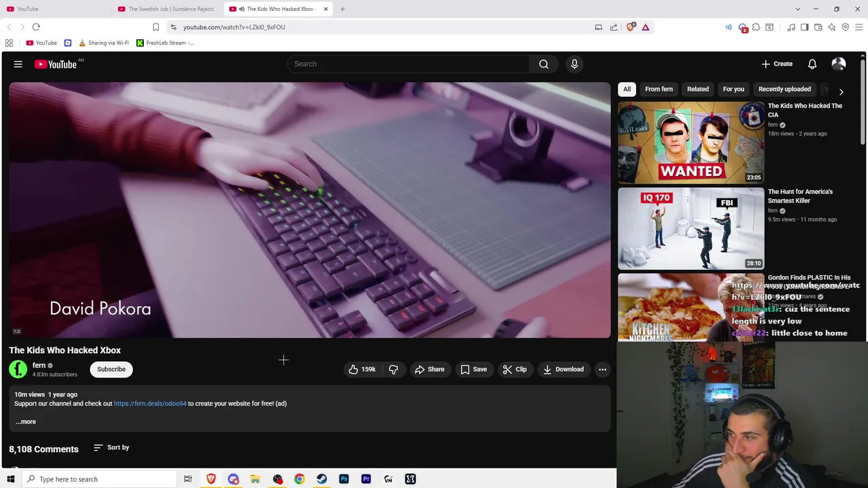This screenshot has width=868, height=488.
Task: Save the video to a playlist
Action: pyautogui.click(x=473, y=369)
